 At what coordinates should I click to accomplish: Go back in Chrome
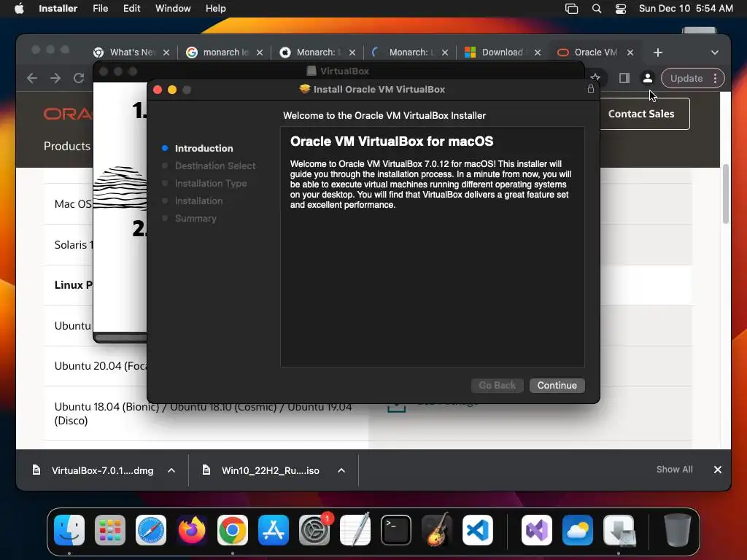(32, 78)
